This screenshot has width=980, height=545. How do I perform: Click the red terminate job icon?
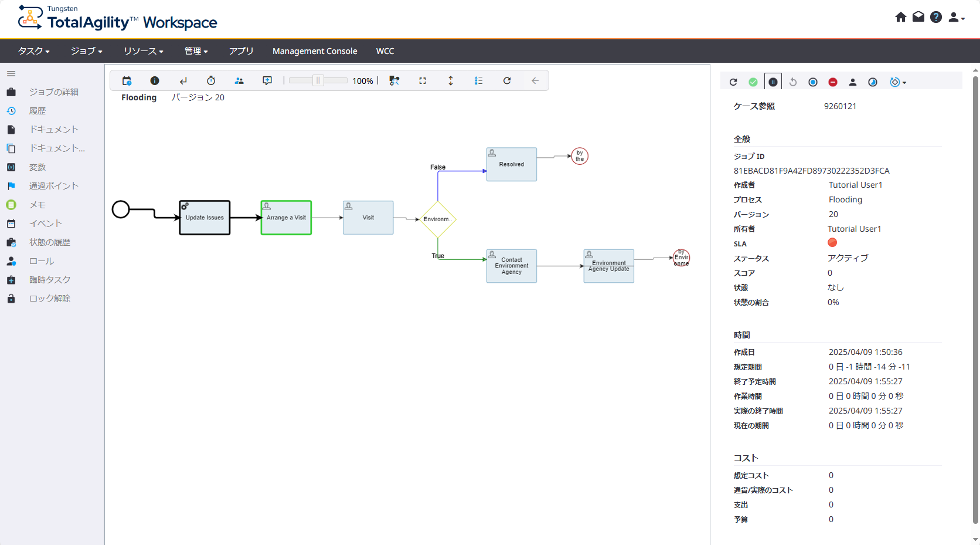[x=833, y=82]
